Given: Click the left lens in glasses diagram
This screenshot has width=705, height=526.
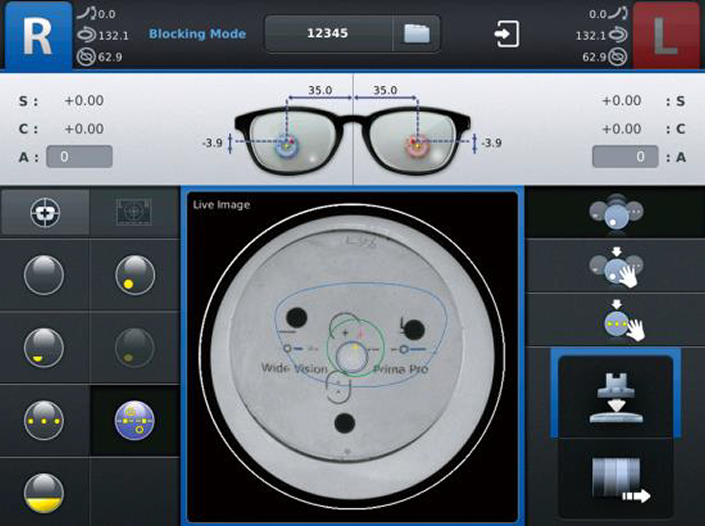Looking at the screenshot, I should pos(412,140).
